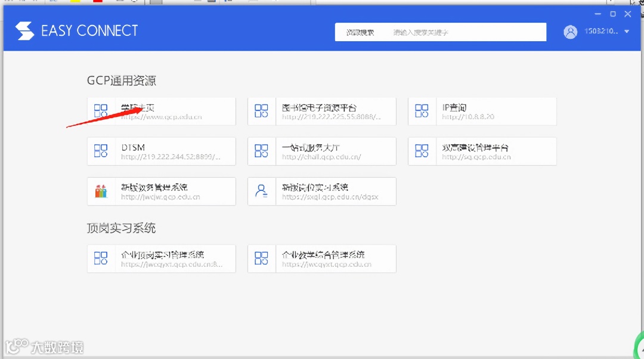Screen dimensions: 644x359
Task: Open the 企业教学综合管理系统 title link
Action: point(323,255)
